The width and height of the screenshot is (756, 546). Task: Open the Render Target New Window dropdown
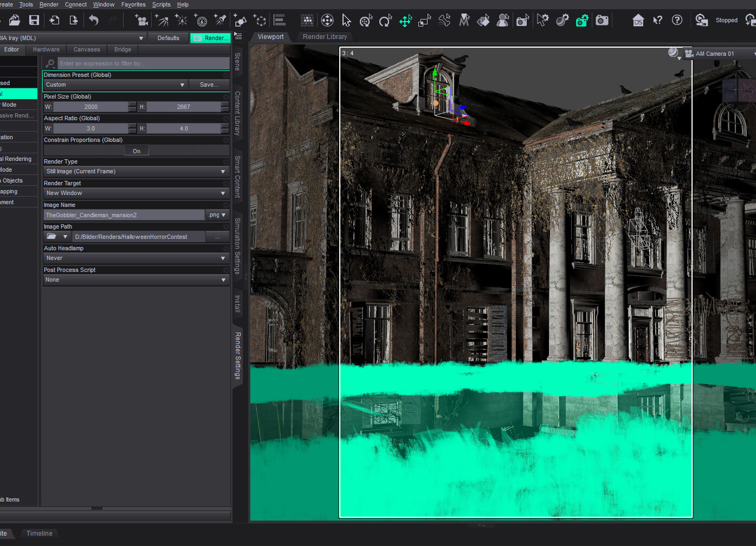click(x=135, y=193)
